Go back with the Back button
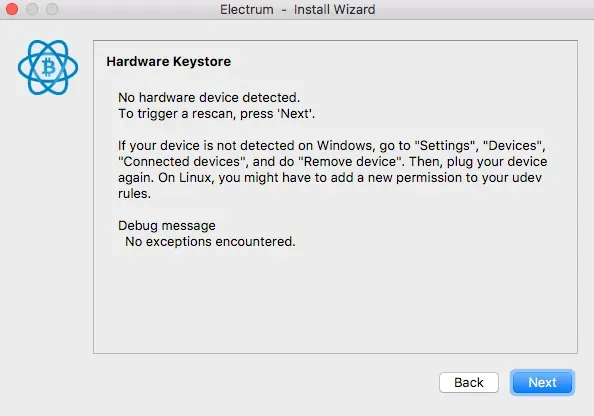 coord(469,382)
